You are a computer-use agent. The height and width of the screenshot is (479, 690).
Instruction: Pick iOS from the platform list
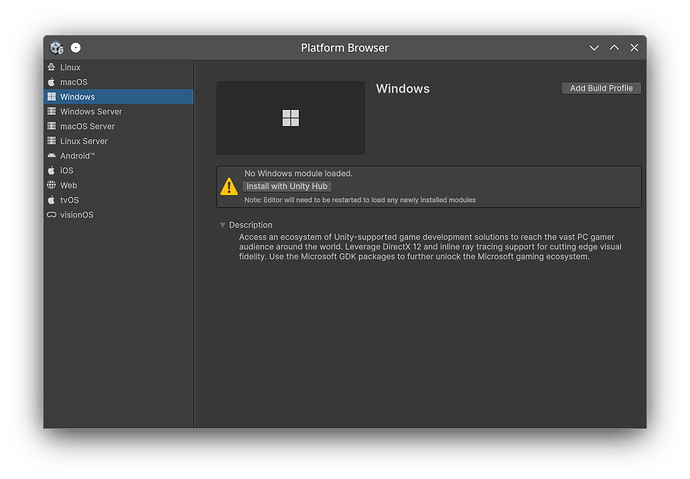tap(67, 171)
